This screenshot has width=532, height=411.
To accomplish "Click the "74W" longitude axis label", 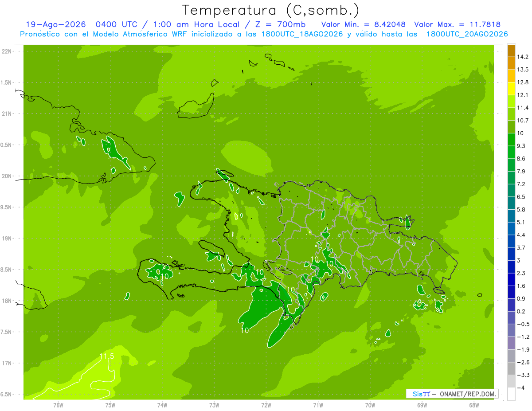I will [162, 405].
